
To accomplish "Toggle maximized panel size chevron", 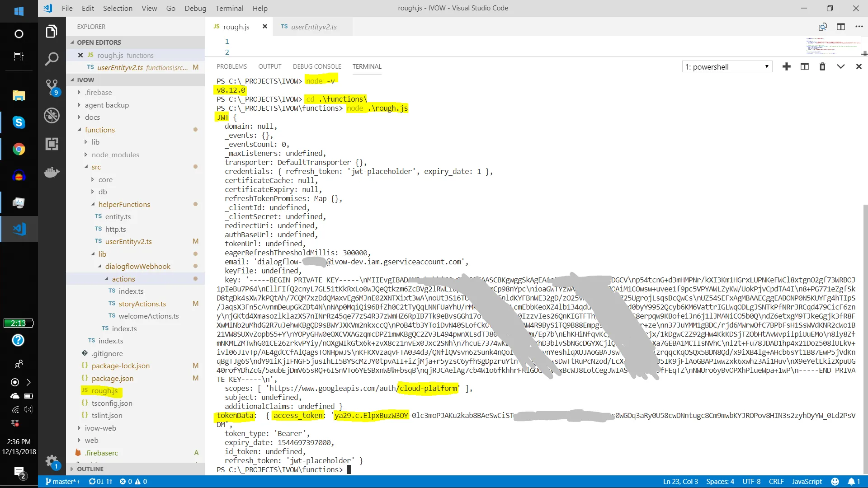I will [841, 66].
